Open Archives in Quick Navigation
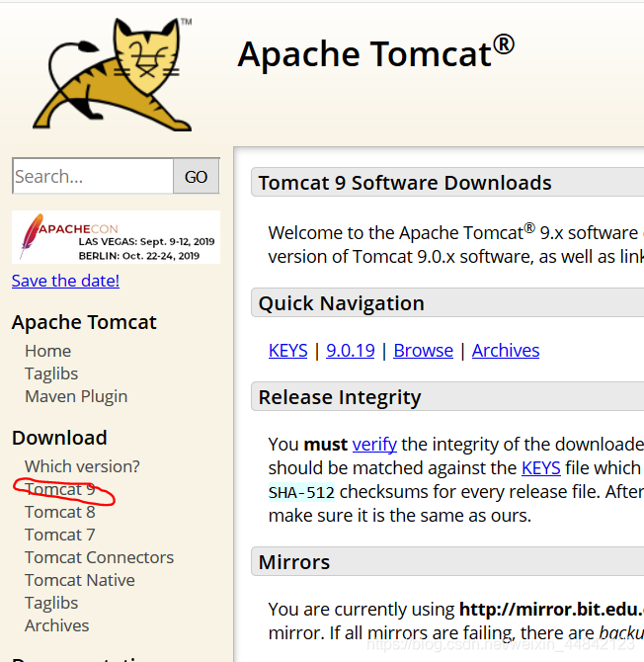 (506, 351)
